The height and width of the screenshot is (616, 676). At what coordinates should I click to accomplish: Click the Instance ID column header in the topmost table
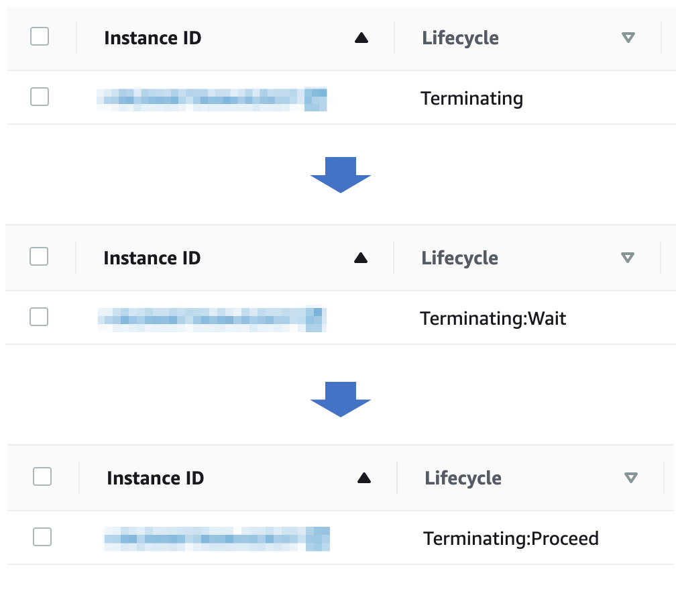tap(153, 38)
